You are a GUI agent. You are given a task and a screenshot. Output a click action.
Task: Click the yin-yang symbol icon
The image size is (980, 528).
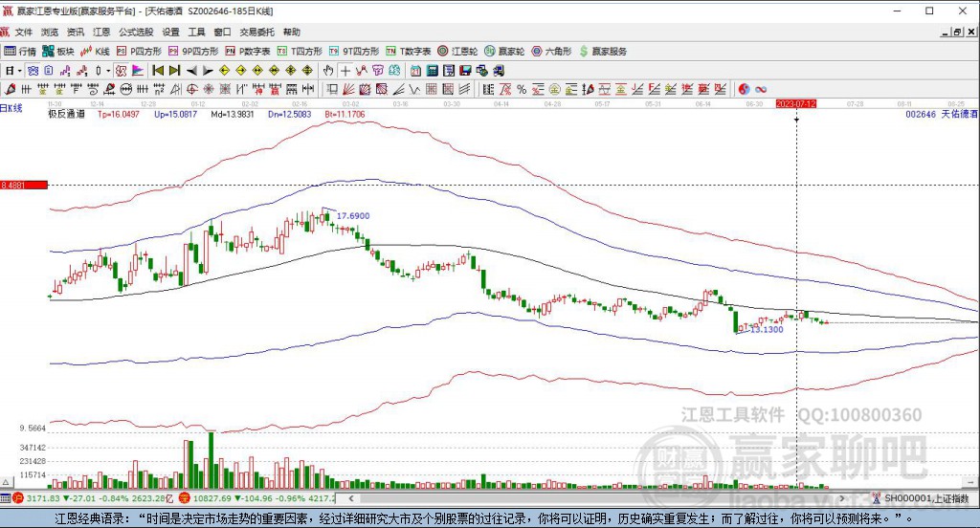click(x=744, y=89)
